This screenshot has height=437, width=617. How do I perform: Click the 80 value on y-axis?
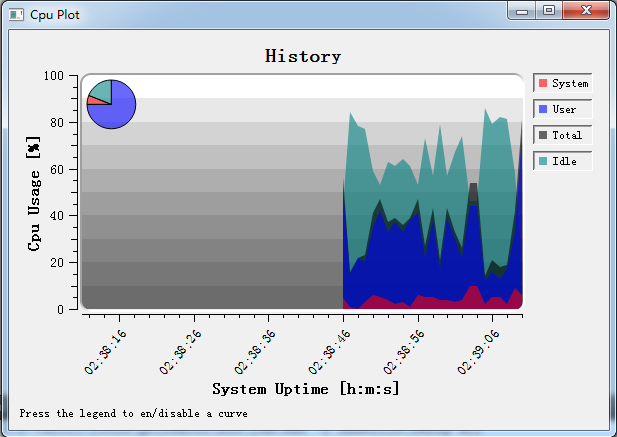57,123
